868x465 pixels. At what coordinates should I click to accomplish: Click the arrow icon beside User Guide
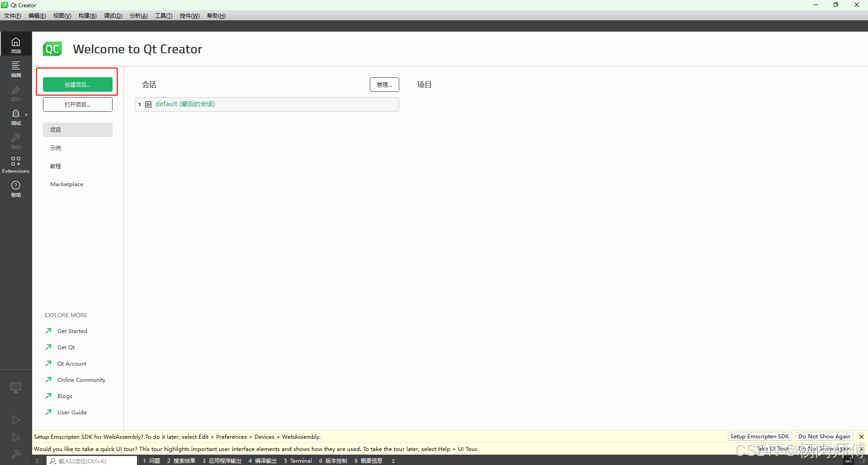(x=48, y=412)
